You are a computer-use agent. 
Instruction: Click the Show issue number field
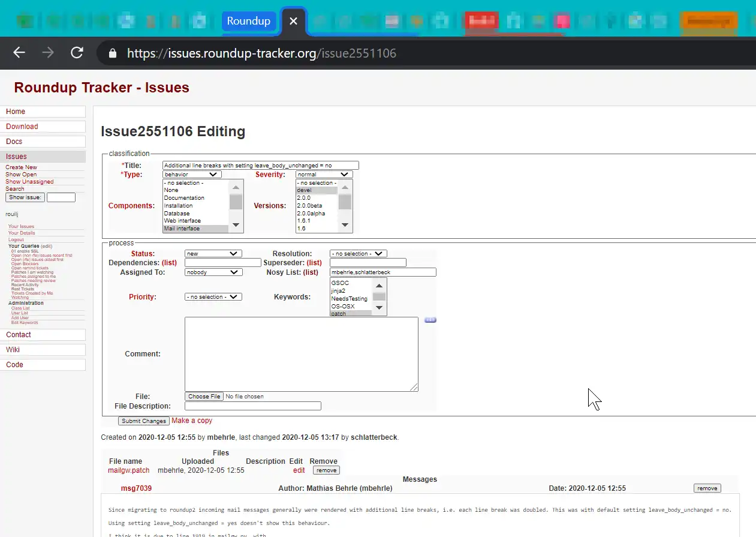[61, 197]
